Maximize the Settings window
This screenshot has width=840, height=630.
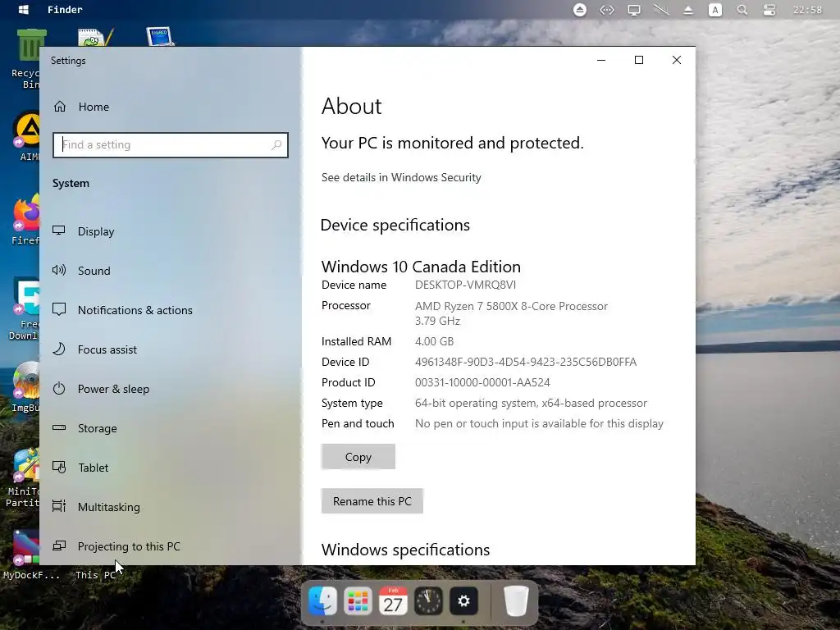pyautogui.click(x=638, y=60)
